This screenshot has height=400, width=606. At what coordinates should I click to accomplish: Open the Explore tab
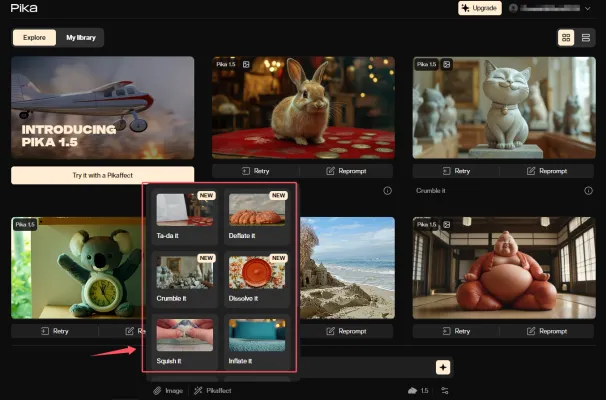pos(34,38)
